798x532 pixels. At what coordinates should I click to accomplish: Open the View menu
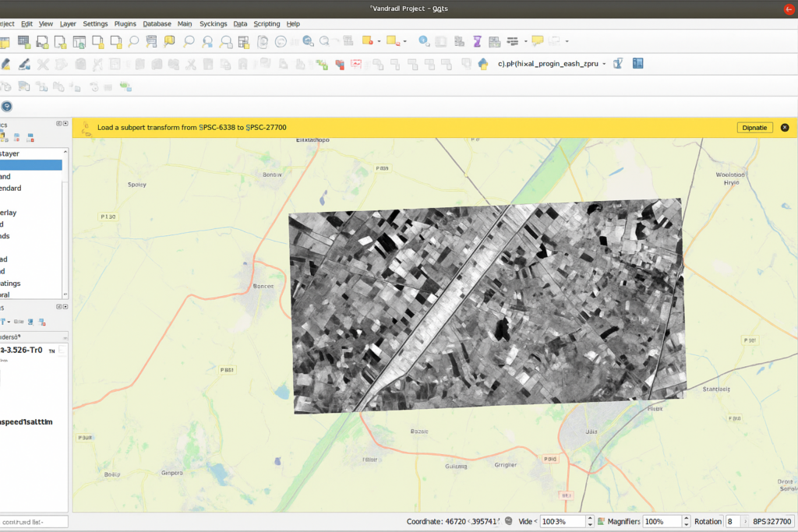tap(46, 24)
